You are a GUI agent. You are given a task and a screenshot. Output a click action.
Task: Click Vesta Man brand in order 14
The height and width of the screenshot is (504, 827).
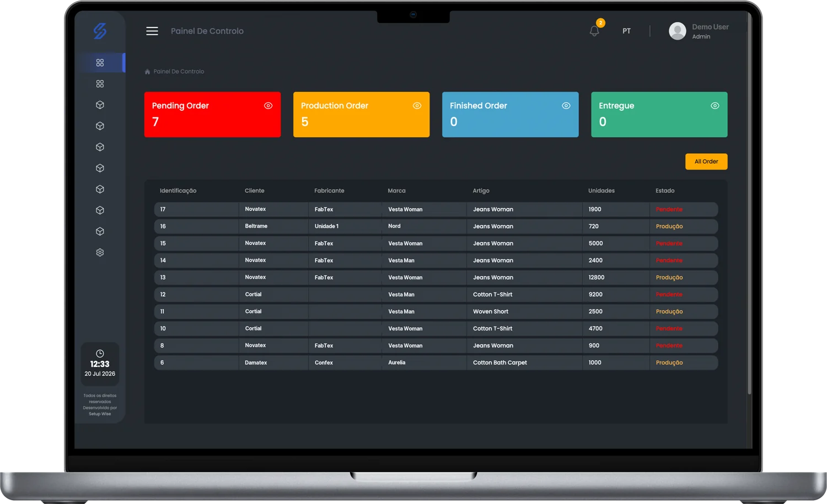401,261
